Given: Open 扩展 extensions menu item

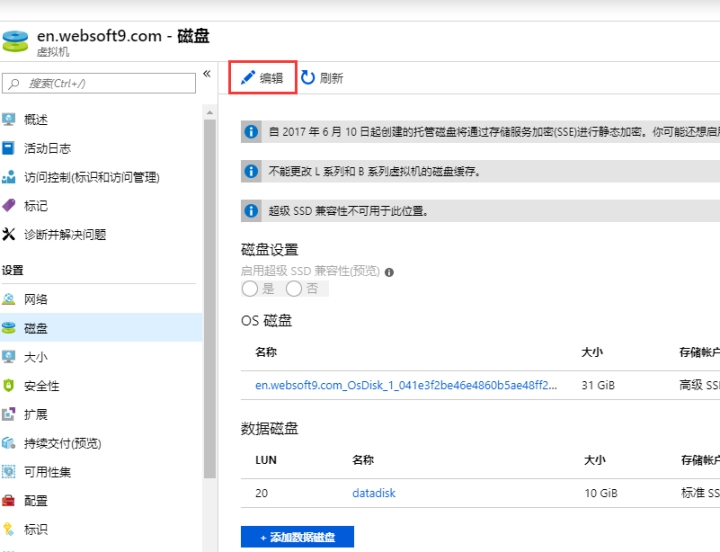Looking at the screenshot, I should pos(35,414).
